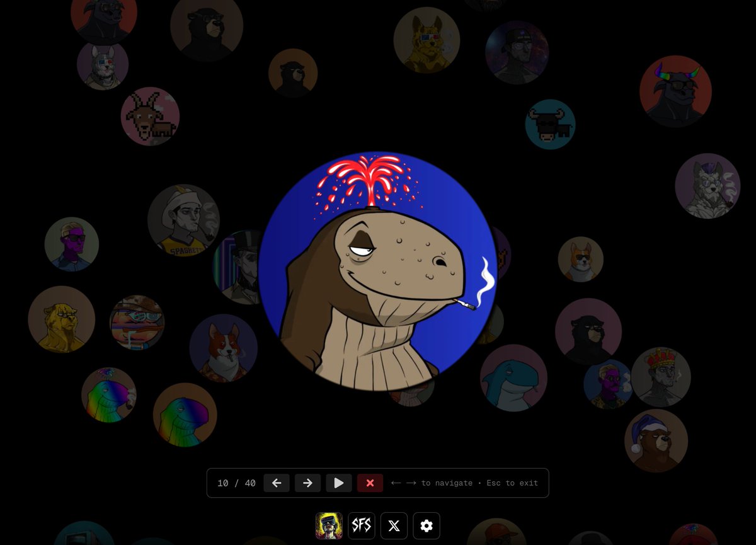
Task: Open settings via the gear icon
Action: coord(427,525)
